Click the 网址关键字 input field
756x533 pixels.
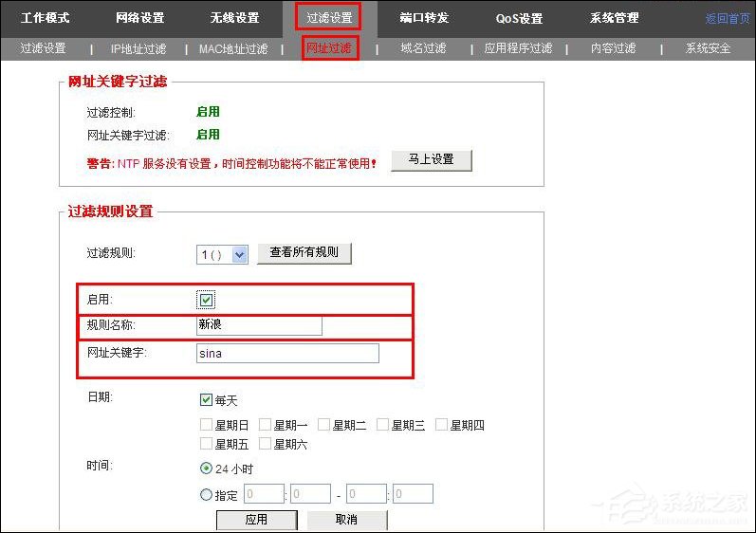click(x=286, y=354)
